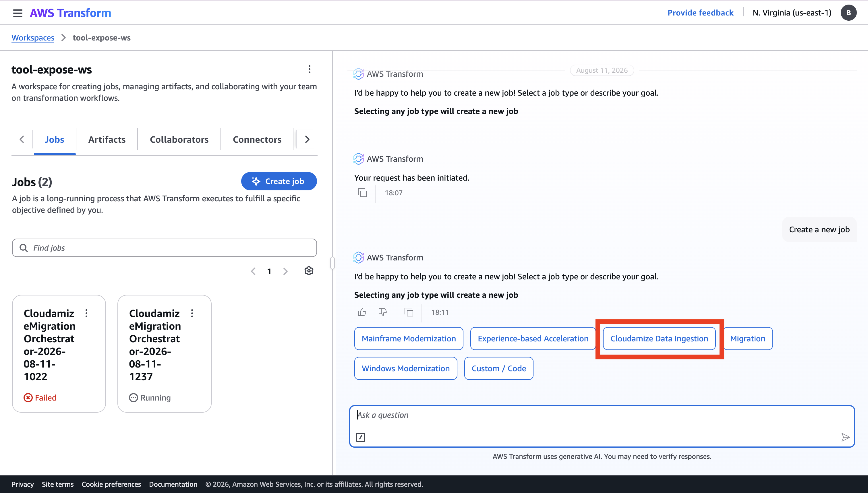Switch to the Artifacts tab

107,139
